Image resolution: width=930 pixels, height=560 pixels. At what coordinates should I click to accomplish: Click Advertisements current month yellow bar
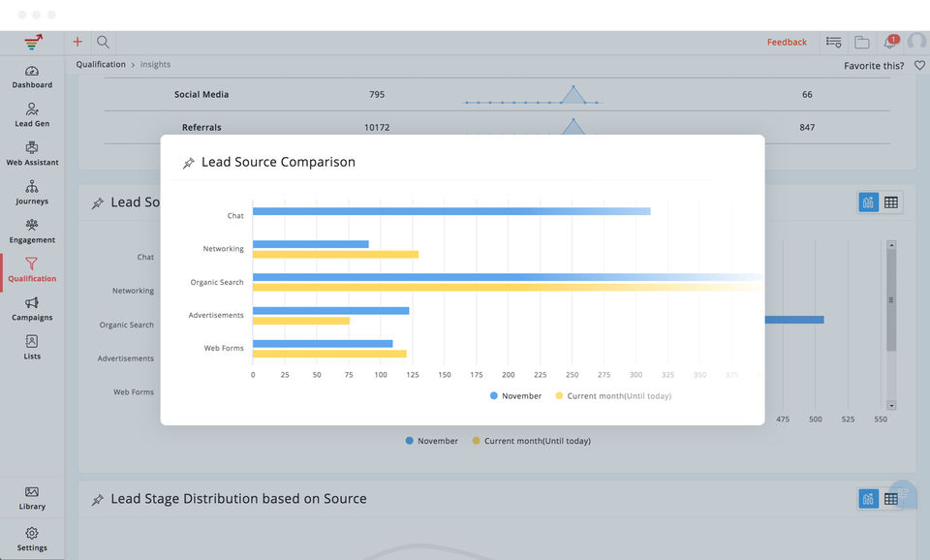click(301, 321)
